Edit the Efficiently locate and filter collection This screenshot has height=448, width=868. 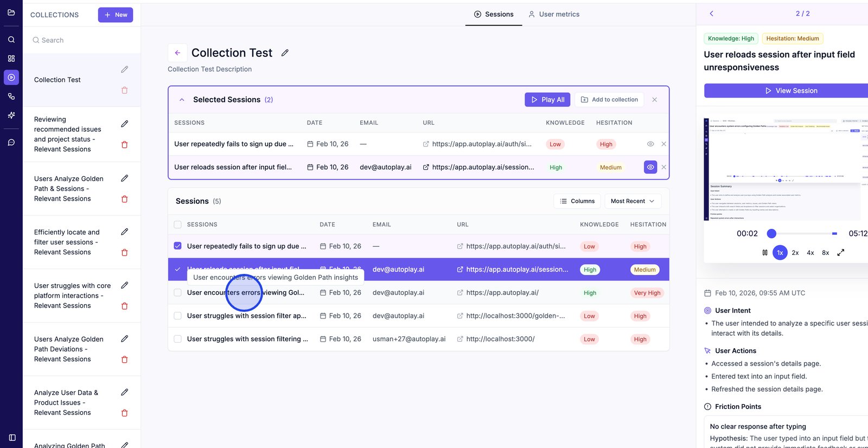click(x=125, y=232)
